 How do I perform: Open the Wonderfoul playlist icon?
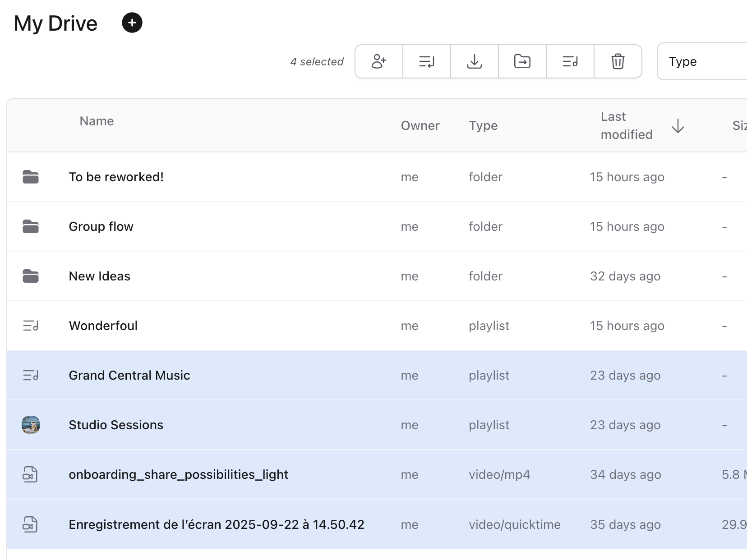(x=30, y=326)
